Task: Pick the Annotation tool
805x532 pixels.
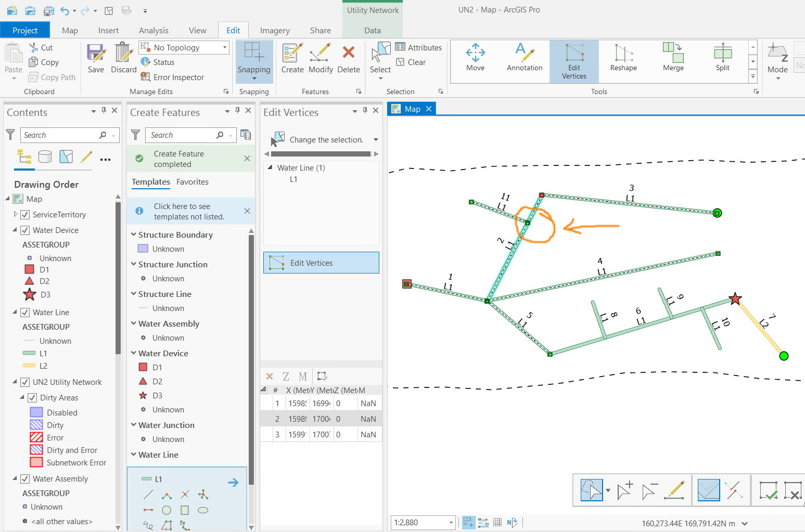Action: 525,58
